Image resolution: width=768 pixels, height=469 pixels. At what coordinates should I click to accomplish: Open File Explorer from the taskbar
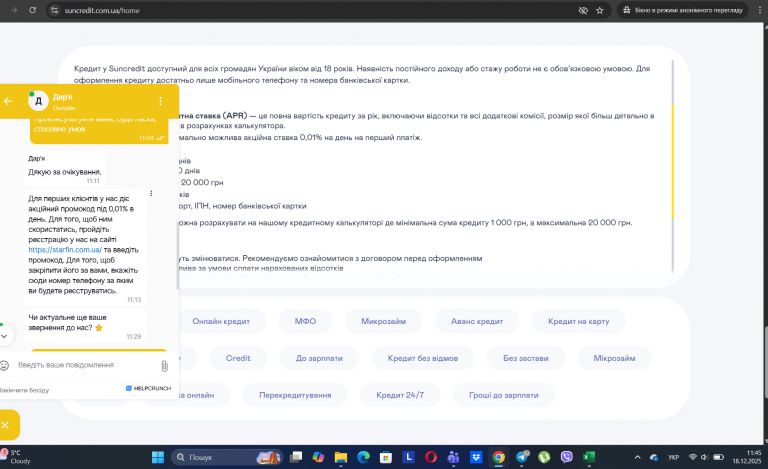[x=341, y=457]
